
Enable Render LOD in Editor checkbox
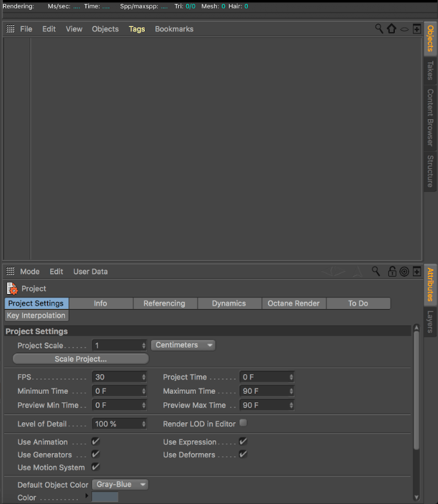pos(243,423)
